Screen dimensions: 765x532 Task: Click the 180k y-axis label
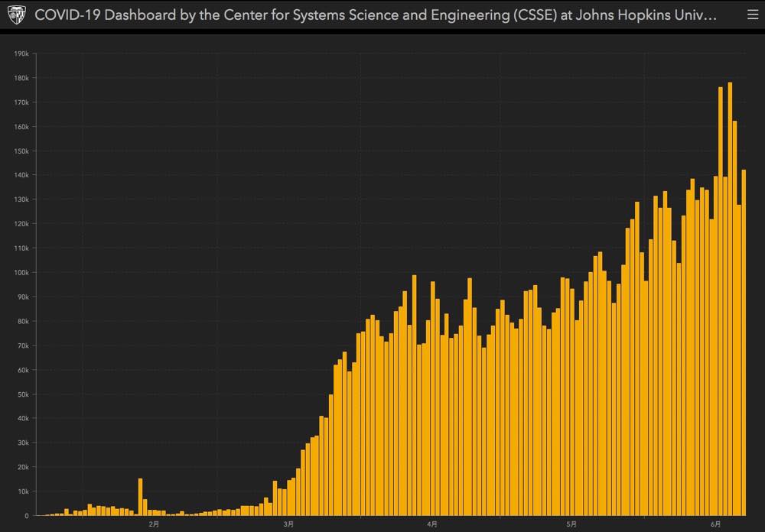(x=21, y=78)
